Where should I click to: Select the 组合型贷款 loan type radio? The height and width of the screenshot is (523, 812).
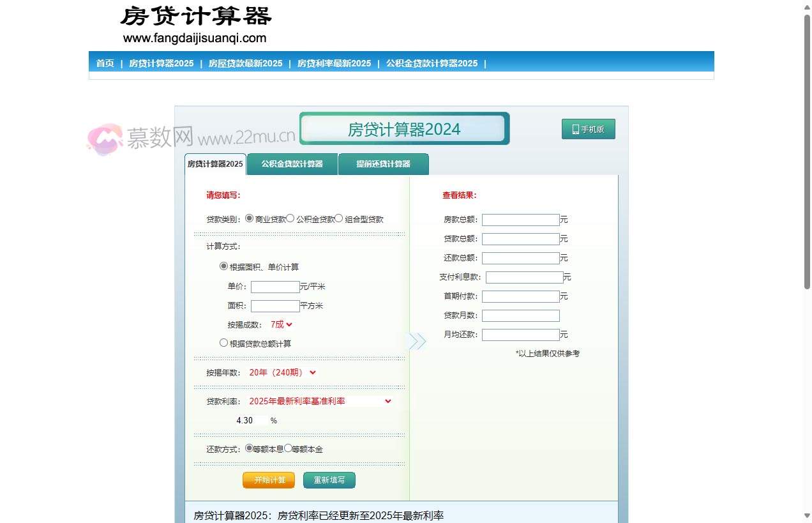(338, 218)
